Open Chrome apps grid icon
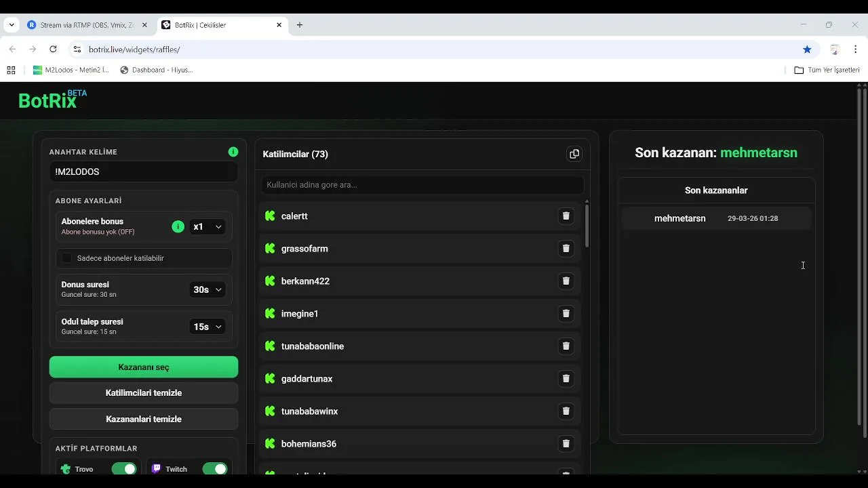Image resolution: width=868 pixels, height=488 pixels. click(x=11, y=70)
